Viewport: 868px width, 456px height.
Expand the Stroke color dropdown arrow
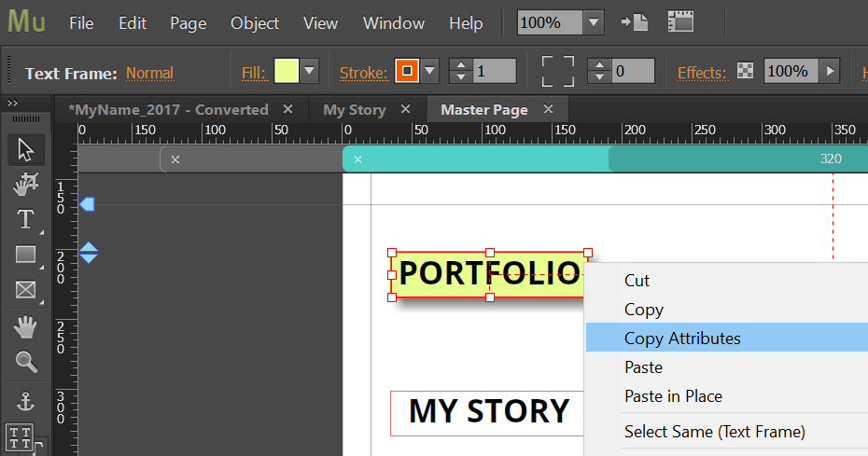point(429,71)
